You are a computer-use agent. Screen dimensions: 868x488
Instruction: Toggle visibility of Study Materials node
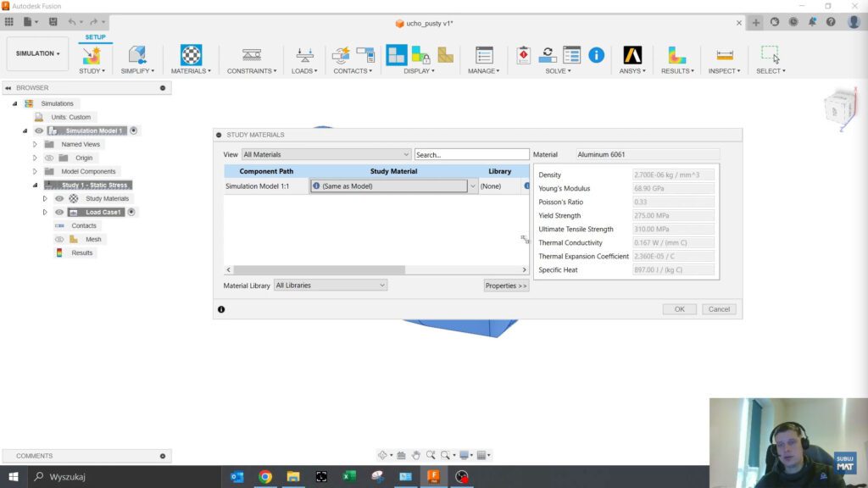[59, 198]
